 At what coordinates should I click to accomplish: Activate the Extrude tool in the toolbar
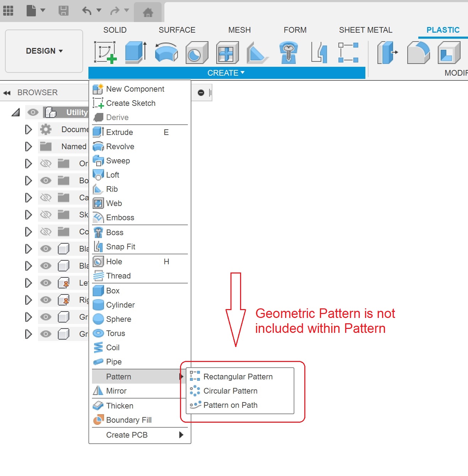click(135, 53)
